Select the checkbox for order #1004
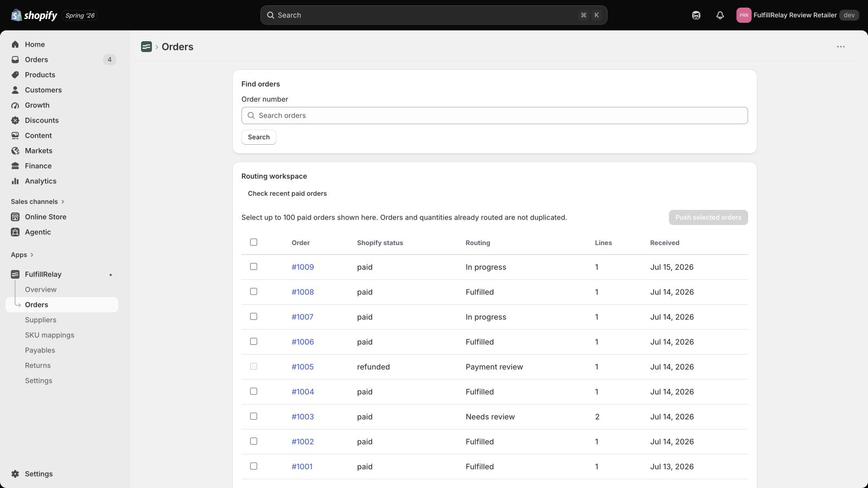The width and height of the screenshot is (868, 488). [x=253, y=391]
